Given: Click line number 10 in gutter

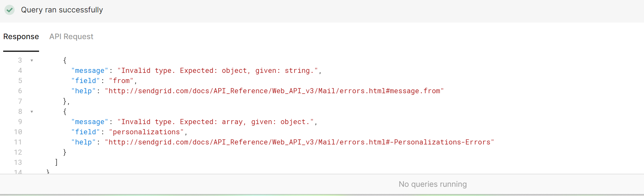Looking at the screenshot, I should pos(18,132).
